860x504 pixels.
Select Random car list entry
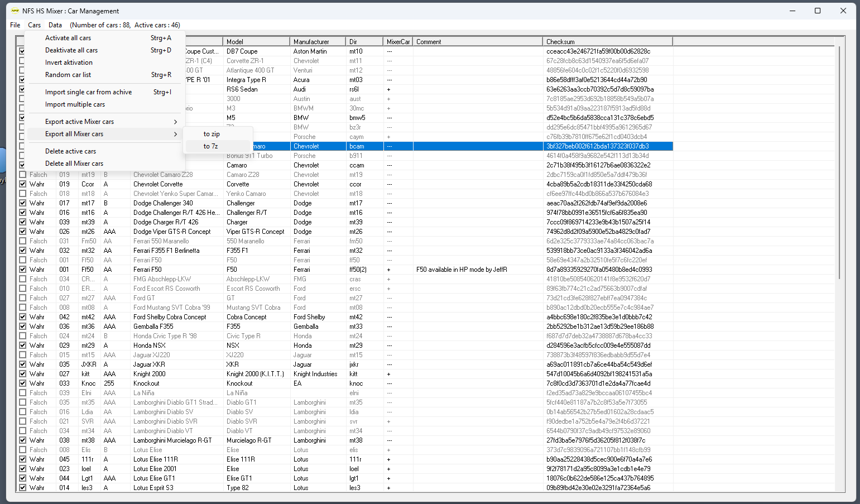point(106,75)
